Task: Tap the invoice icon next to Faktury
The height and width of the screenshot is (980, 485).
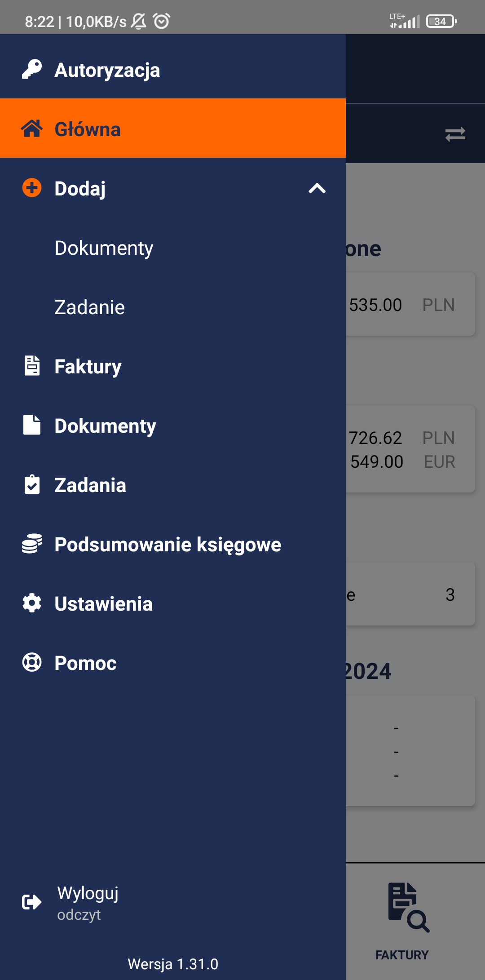Action: [x=32, y=366]
